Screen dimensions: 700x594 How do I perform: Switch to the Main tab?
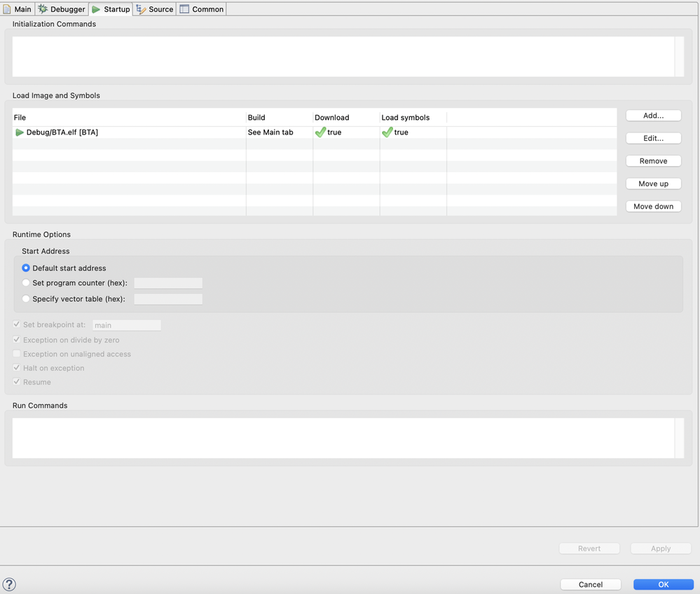pos(17,9)
